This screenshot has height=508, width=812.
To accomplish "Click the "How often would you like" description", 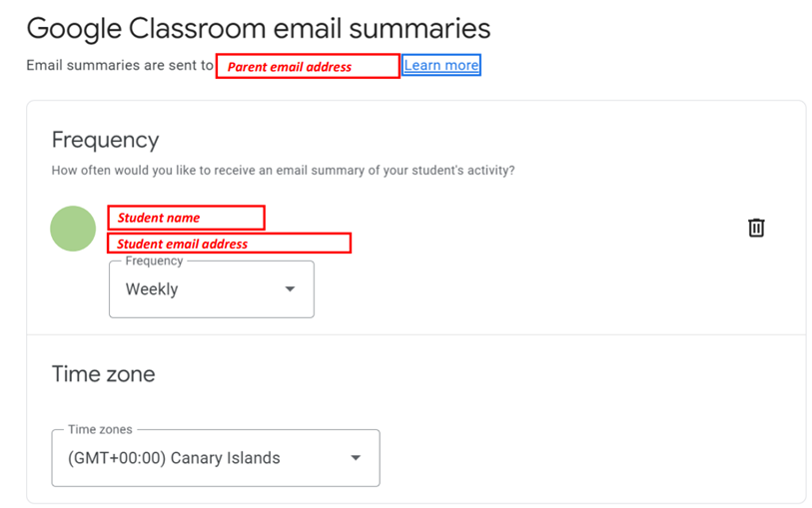I will tap(283, 171).
